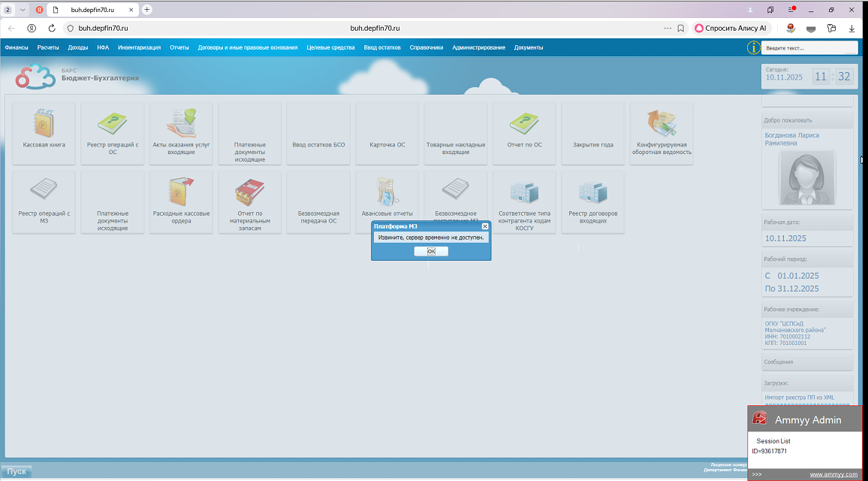Screen dimensions: 868x481
Task: Click the Yandex home icon
Action: point(32,29)
